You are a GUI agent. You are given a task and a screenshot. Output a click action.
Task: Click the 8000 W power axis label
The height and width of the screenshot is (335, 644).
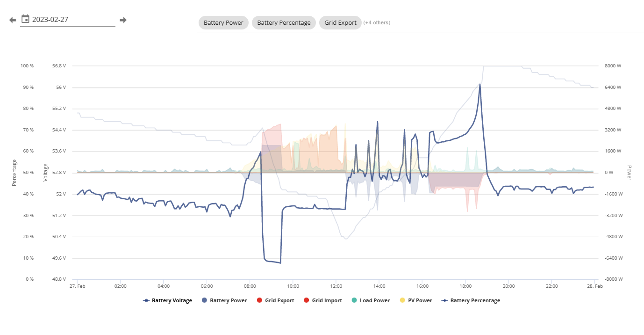[613, 66]
